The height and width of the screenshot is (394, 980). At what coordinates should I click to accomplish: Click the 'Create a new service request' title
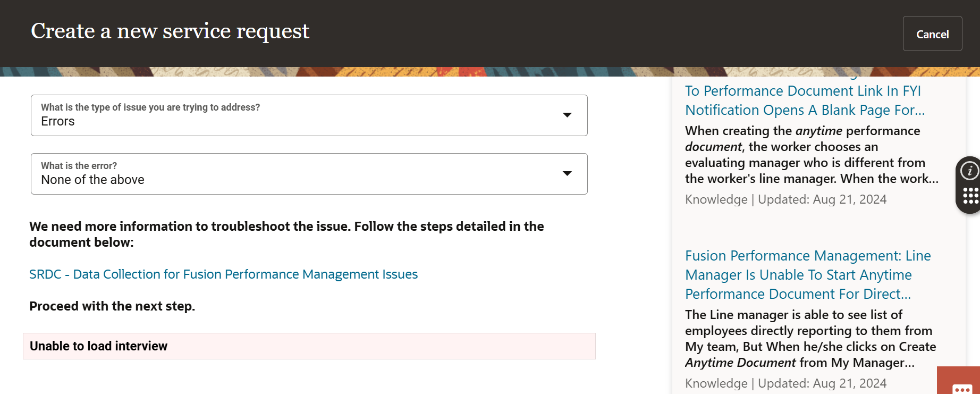[170, 31]
